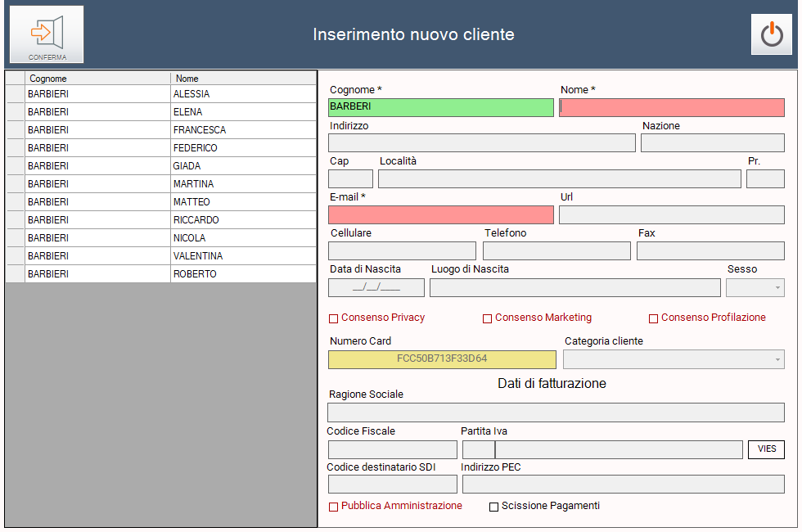Click BARBIERI cell in the ALESSIA row
The height and width of the screenshot is (532, 802).
97,93
